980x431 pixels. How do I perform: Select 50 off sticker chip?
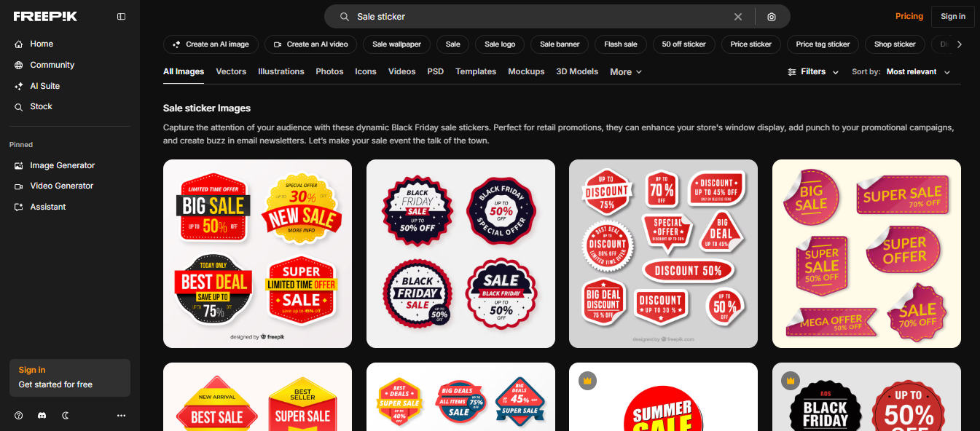(x=684, y=44)
